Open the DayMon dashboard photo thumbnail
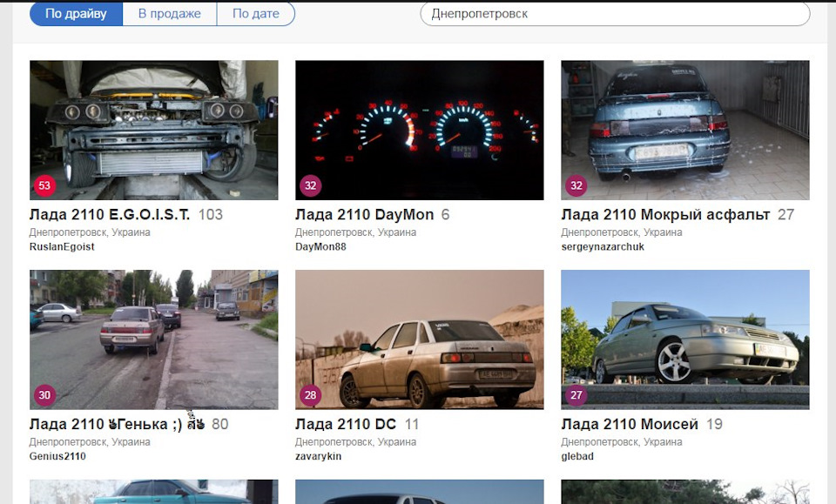The width and height of the screenshot is (836, 504). [x=419, y=130]
